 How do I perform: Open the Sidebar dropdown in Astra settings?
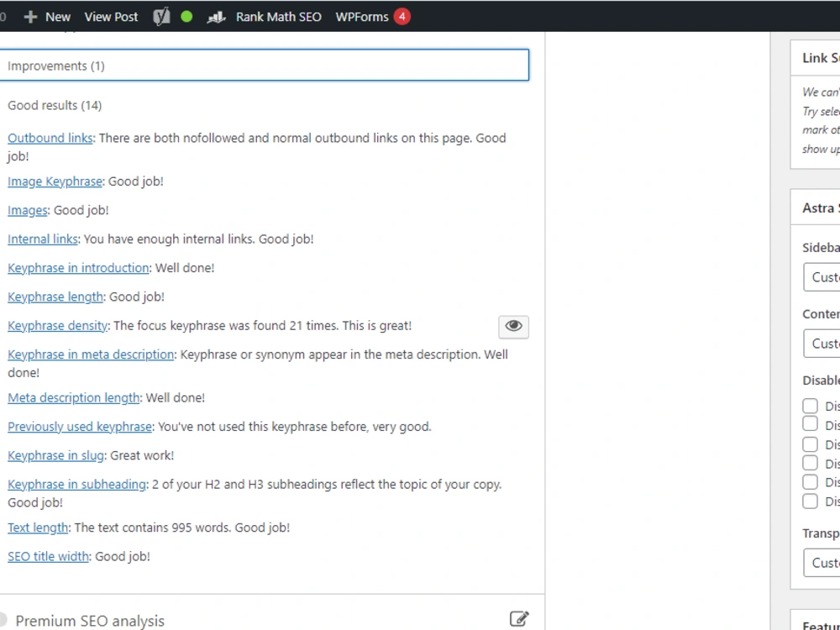822,277
